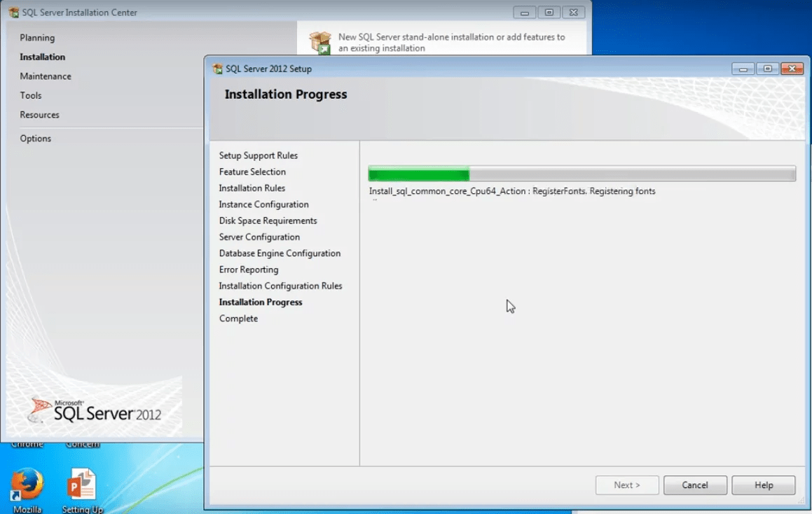
Task: Click Instance Configuration step
Action: [263, 204]
